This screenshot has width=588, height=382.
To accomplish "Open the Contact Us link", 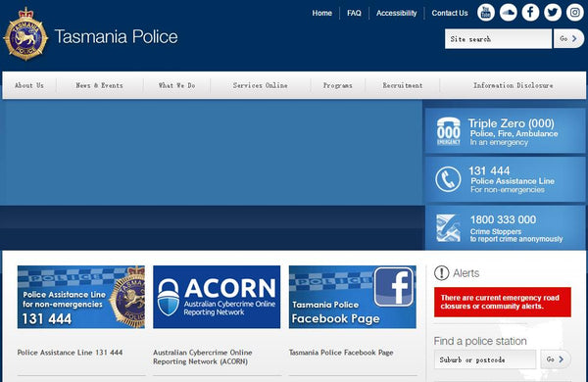I will tap(450, 13).
